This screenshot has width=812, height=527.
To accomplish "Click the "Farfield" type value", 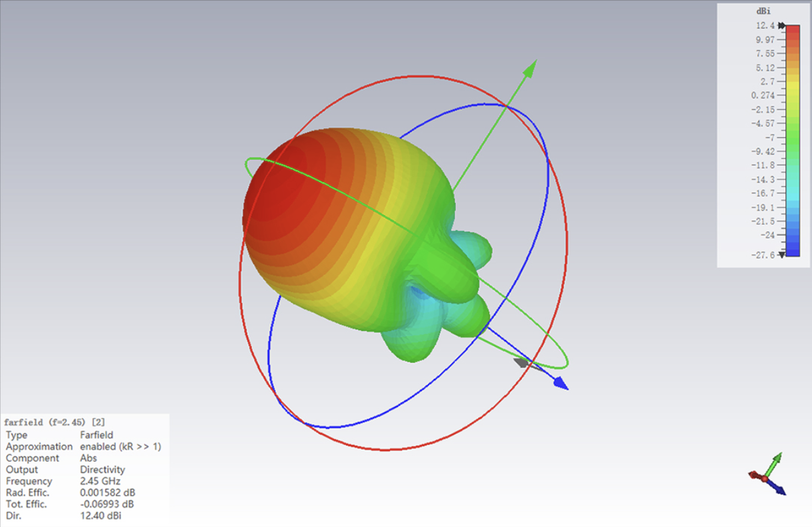I will pyautogui.click(x=96, y=435).
